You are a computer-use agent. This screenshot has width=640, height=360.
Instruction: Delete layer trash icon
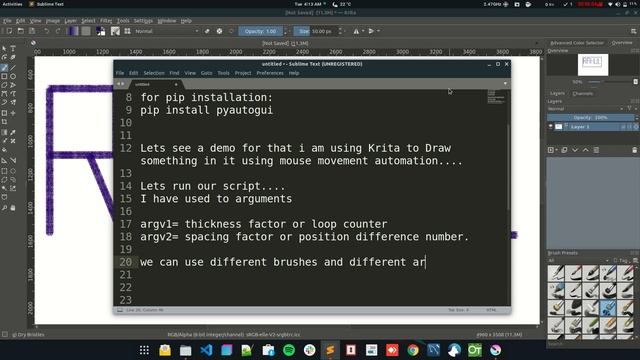[634, 150]
